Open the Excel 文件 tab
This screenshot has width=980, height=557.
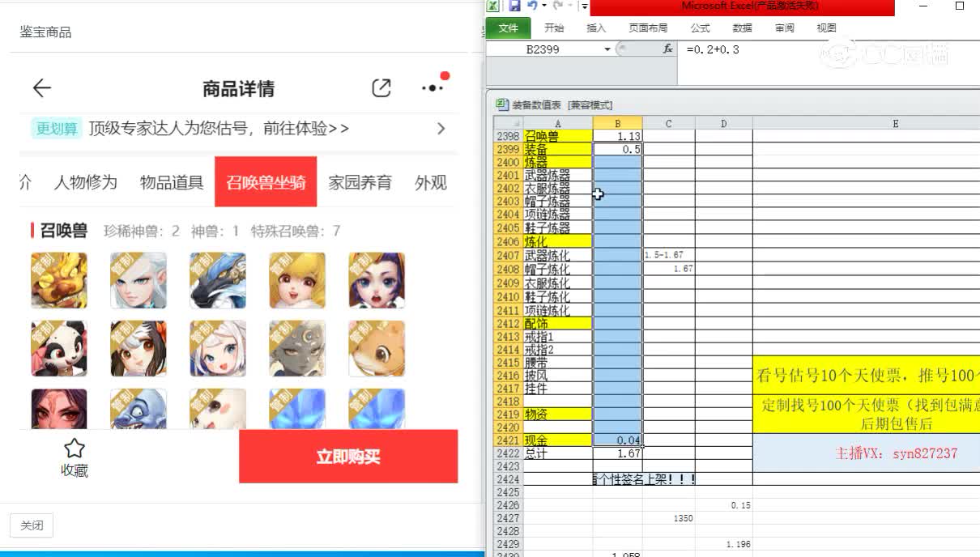coord(509,28)
